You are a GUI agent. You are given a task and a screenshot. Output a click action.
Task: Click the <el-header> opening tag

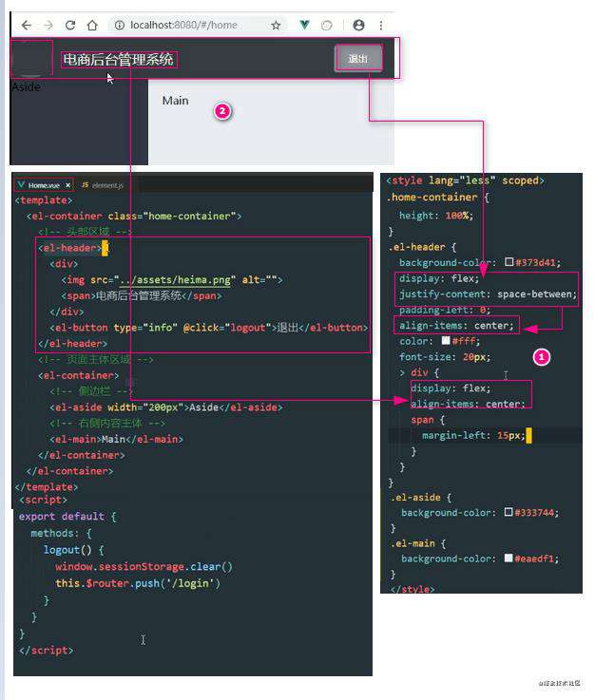69,248
